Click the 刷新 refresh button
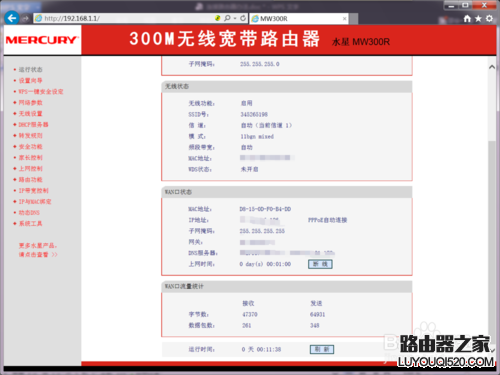This screenshot has height=375, width=500. [x=322, y=349]
